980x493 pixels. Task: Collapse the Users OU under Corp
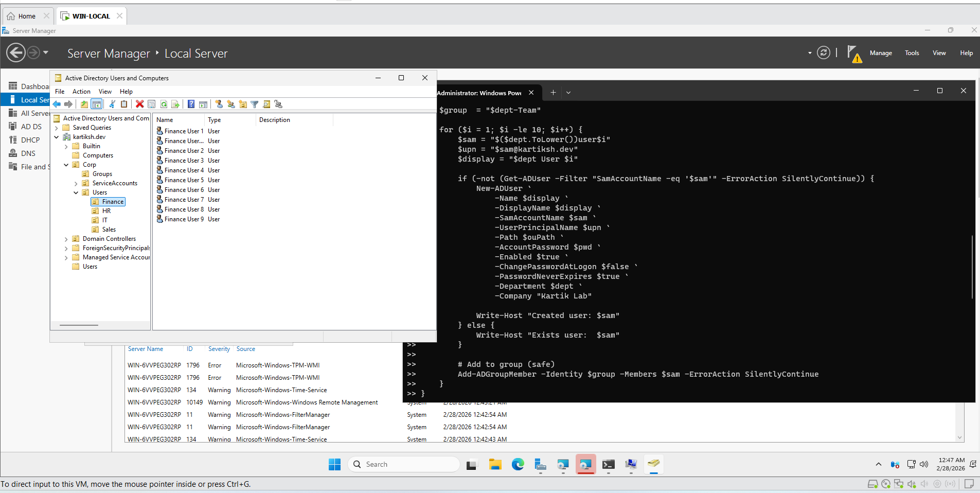[x=76, y=192]
